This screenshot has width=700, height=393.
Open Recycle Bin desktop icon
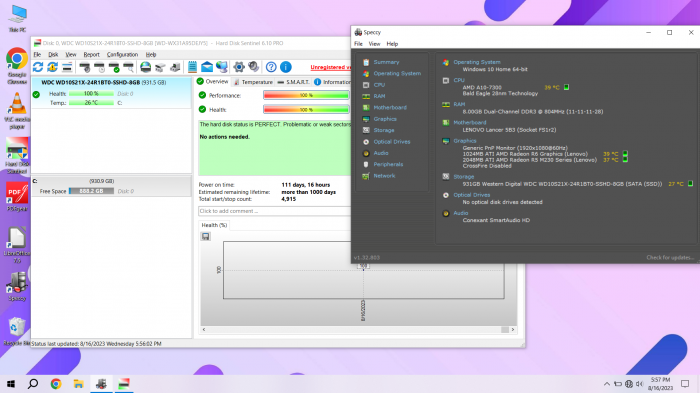click(17, 331)
